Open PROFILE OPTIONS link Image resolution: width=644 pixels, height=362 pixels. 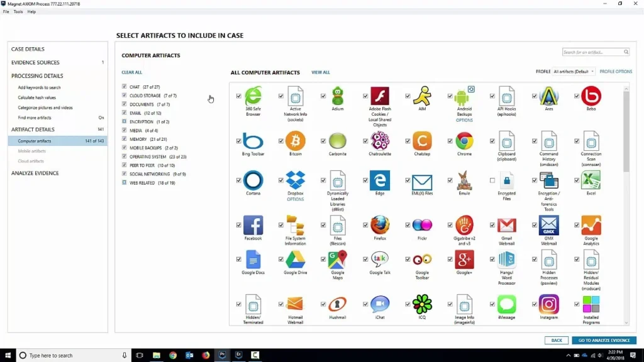click(x=616, y=72)
